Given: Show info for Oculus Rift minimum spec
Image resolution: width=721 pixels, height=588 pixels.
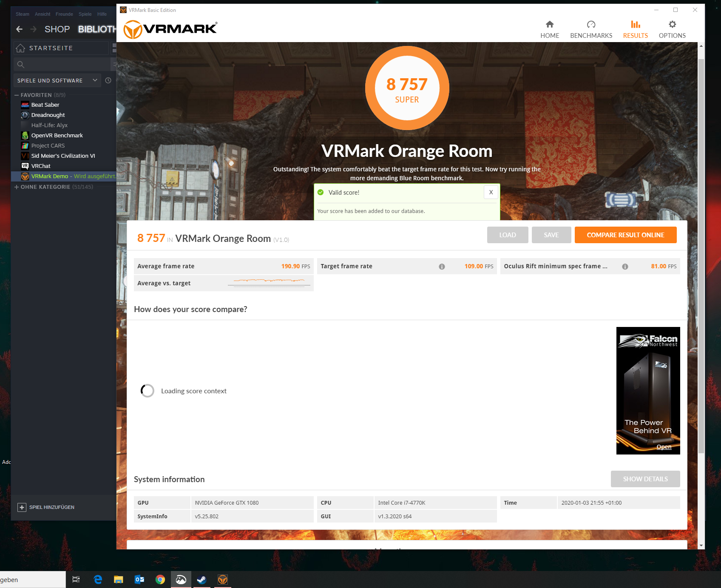Looking at the screenshot, I should click(x=625, y=267).
